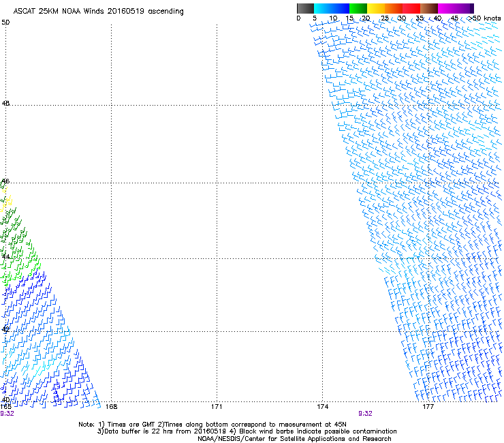504x443 pixels.
Task: Click the '15' value under the color bar
Action: (349, 18)
